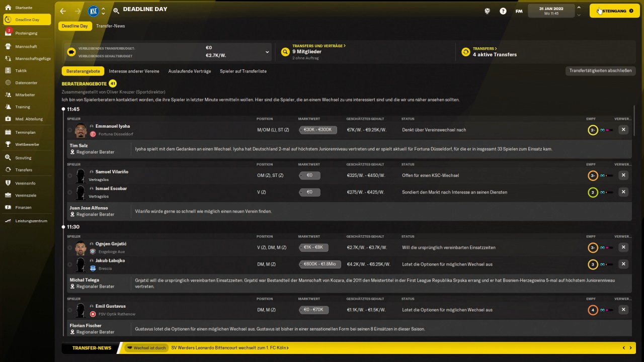
Task: Select radio button for Ognjen Gnjatić
Action: point(70,248)
